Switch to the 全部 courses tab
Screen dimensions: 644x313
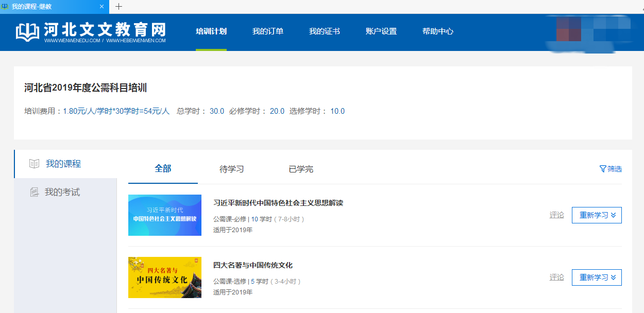[163, 169]
